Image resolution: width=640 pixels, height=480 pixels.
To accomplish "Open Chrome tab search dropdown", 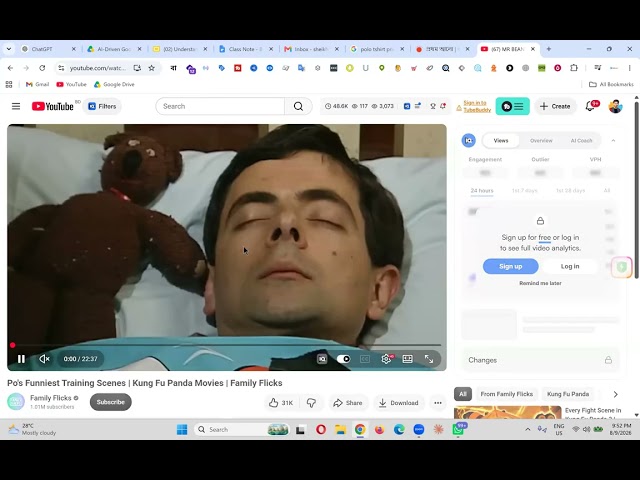I will (x=9, y=49).
